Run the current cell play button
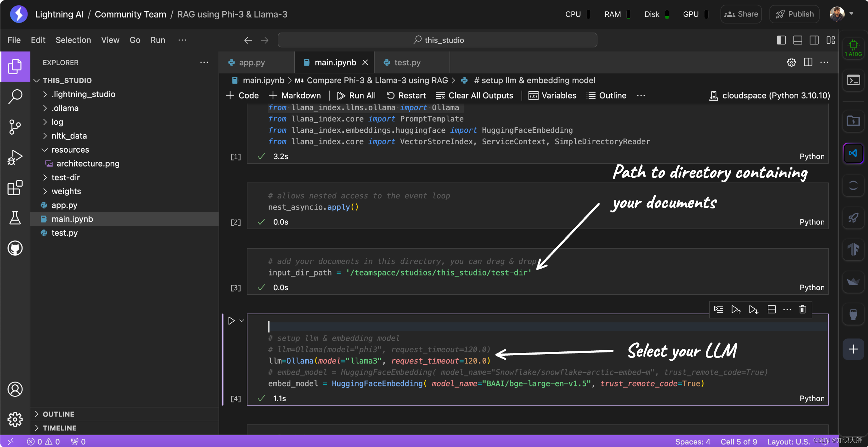This screenshot has width=868, height=447. coord(231,321)
